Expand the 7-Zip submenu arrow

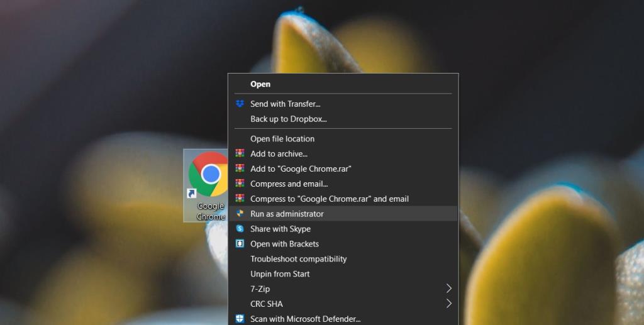[x=449, y=289]
